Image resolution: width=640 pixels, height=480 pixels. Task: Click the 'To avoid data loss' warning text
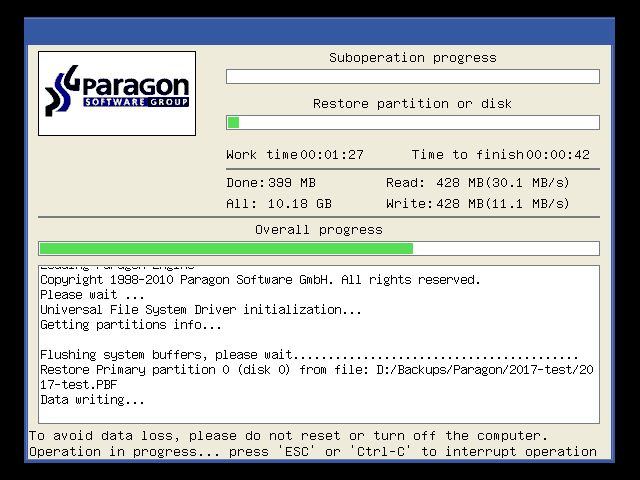coord(288,436)
